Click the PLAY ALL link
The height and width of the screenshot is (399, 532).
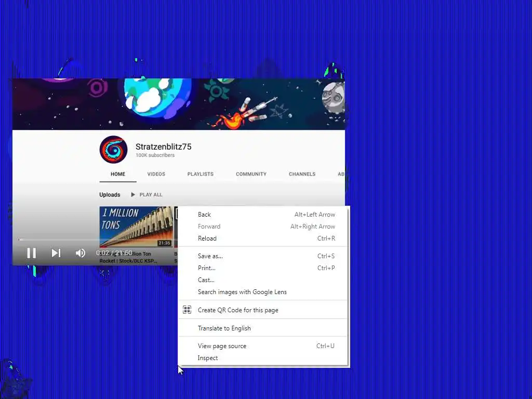[x=151, y=194]
